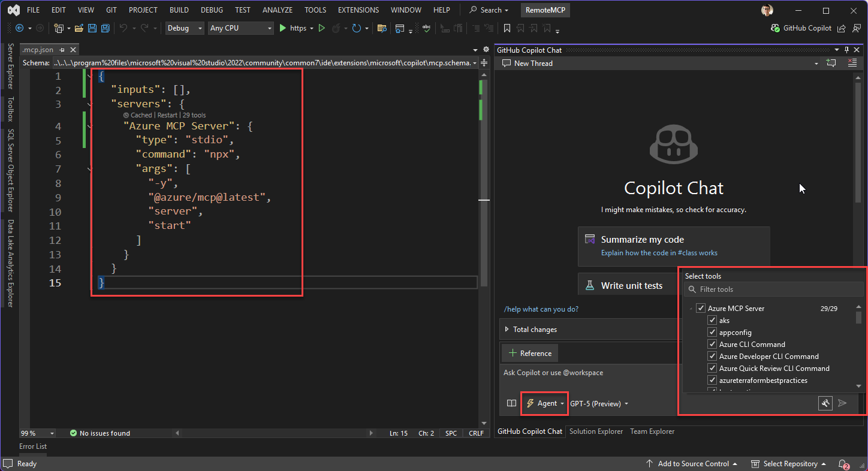Click the Save All toolbar icon
The width and height of the screenshot is (868, 471).
[x=105, y=28]
